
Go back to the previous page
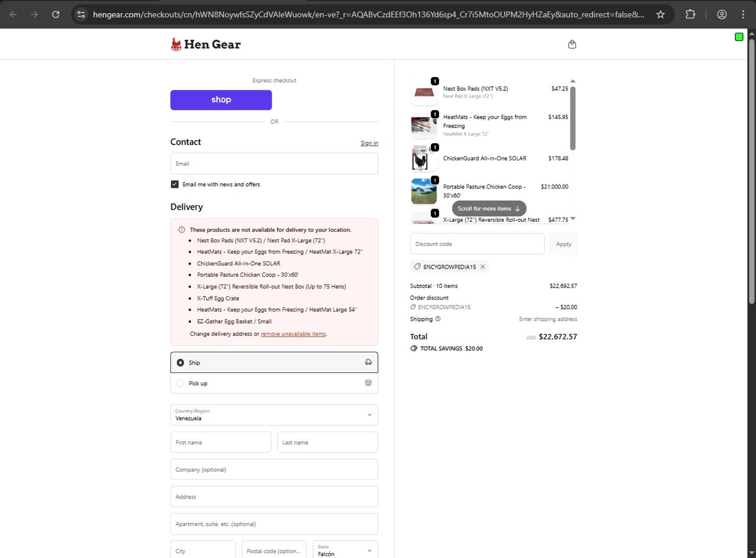click(x=14, y=15)
